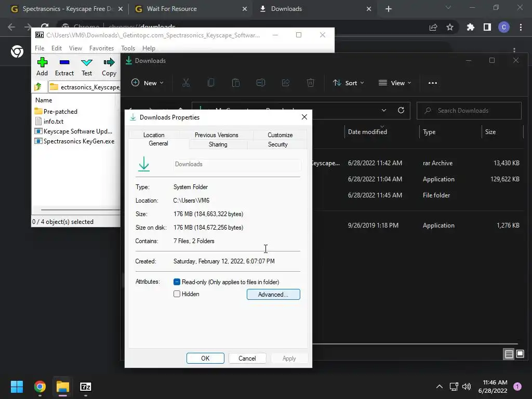The height and width of the screenshot is (399, 532).
Task: Show hidden icons in the system tray
Action: point(440,387)
